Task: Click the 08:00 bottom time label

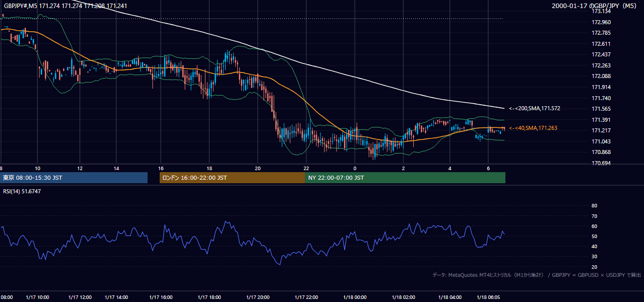Action: tap(7, 297)
